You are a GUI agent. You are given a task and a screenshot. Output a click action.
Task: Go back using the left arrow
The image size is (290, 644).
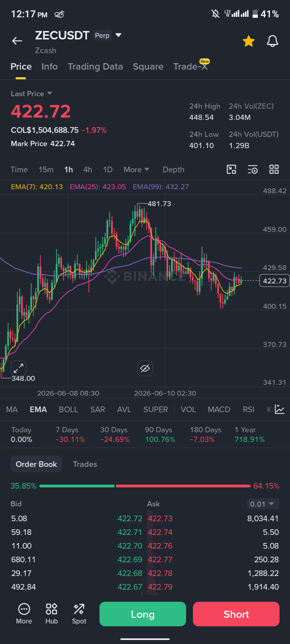(x=17, y=41)
